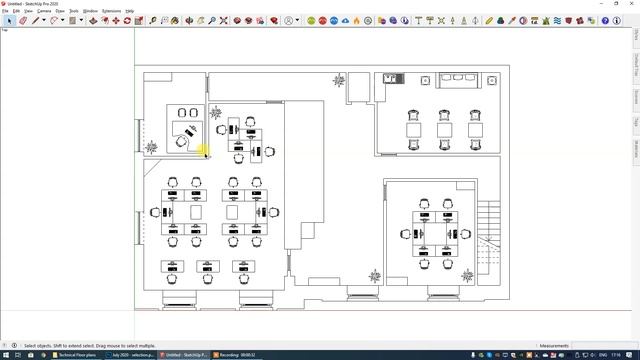This screenshot has width=640, height=360.
Task: Select the Rectangle shapes tool
Action: click(x=73, y=20)
